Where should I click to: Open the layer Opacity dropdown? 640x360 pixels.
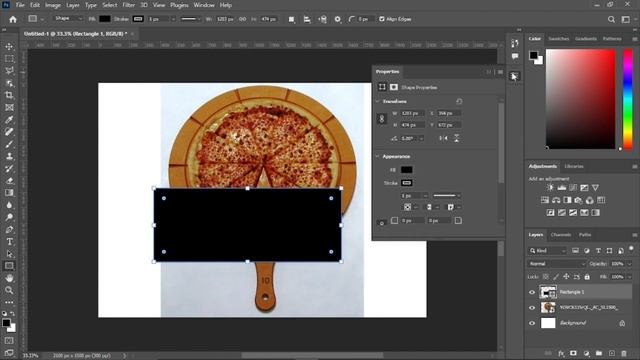(629, 264)
